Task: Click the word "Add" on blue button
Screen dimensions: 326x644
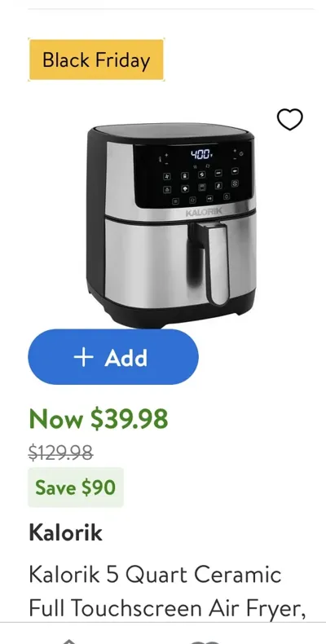Action: (x=126, y=358)
